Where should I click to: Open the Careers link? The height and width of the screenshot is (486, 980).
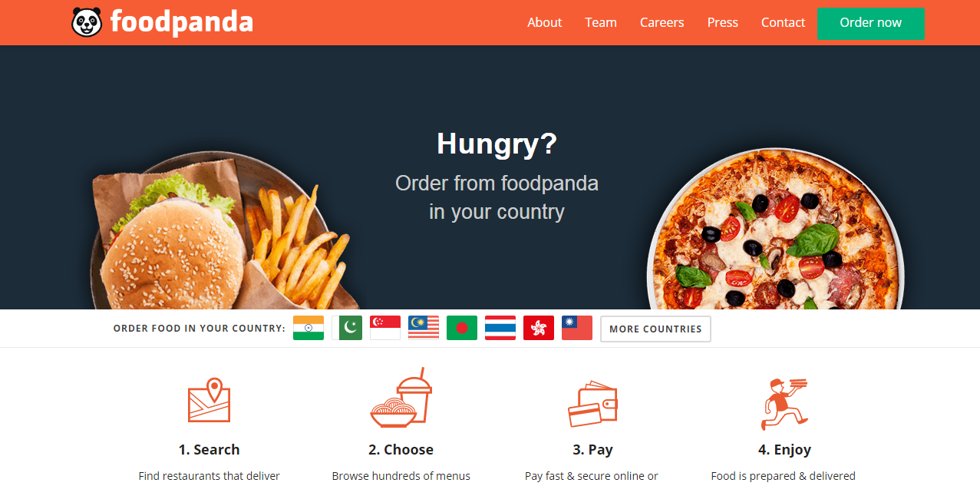point(662,22)
